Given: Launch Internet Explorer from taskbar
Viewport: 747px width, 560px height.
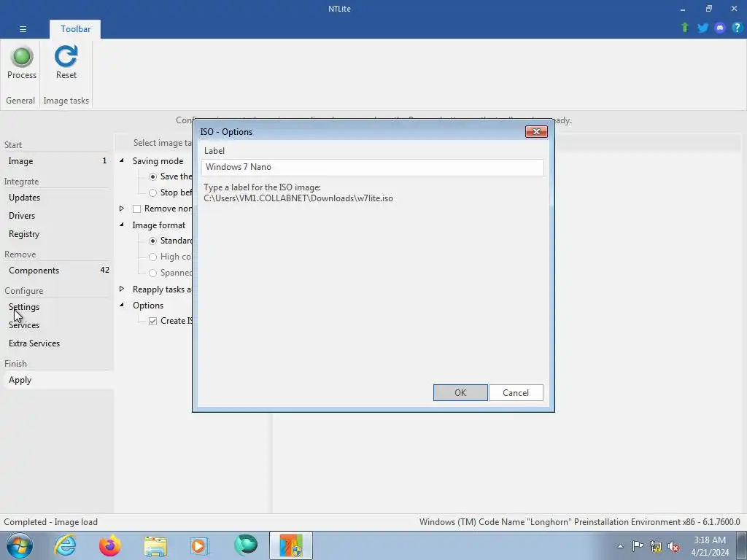Looking at the screenshot, I should [65, 545].
